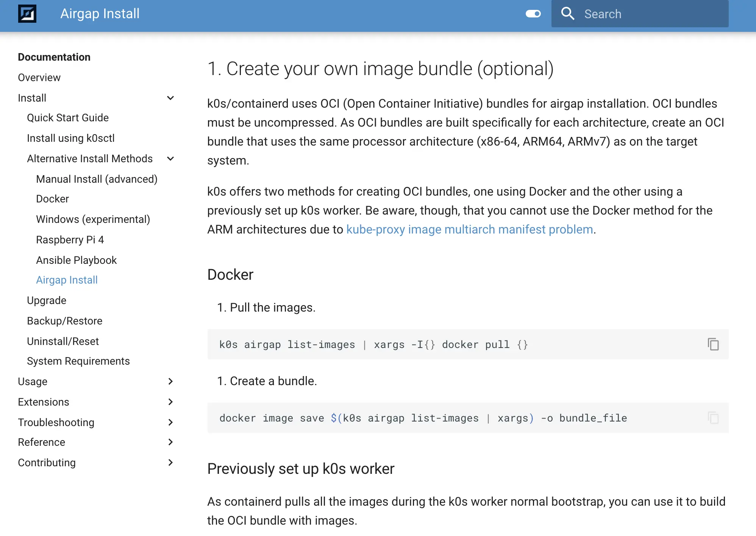Viewport: 756px width, 536px height.
Task: Open the System Requirements page
Action: [x=78, y=361]
